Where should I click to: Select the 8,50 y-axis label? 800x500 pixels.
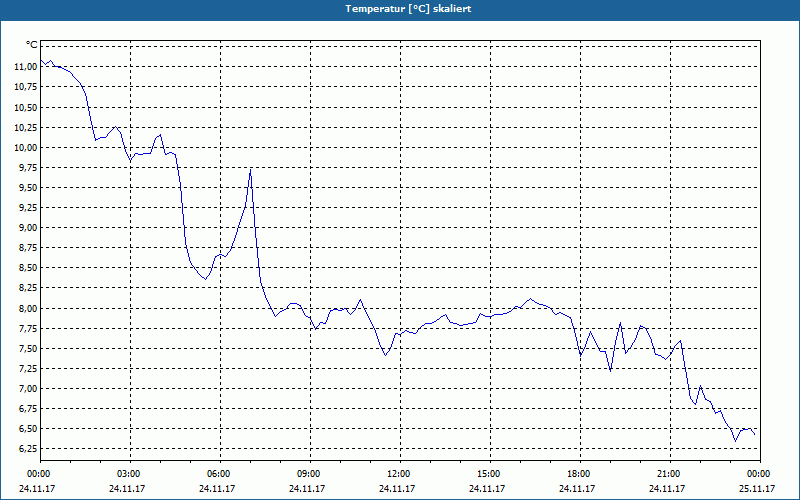28,268
